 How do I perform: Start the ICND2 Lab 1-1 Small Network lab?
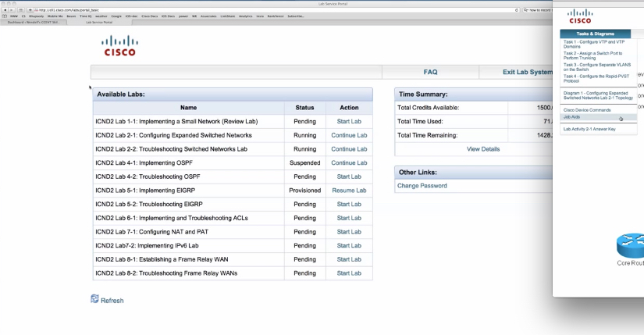coord(349,122)
